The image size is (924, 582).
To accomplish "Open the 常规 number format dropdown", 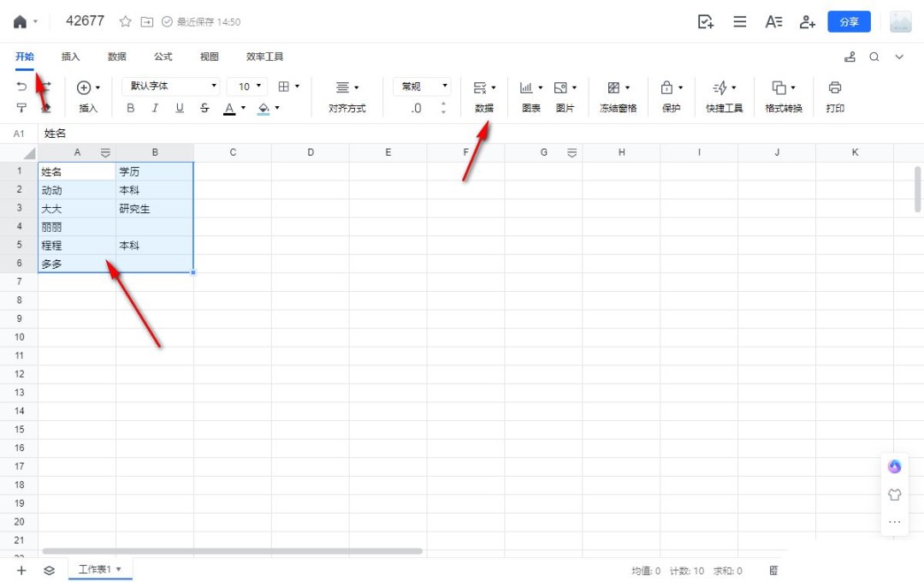I will 421,86.
